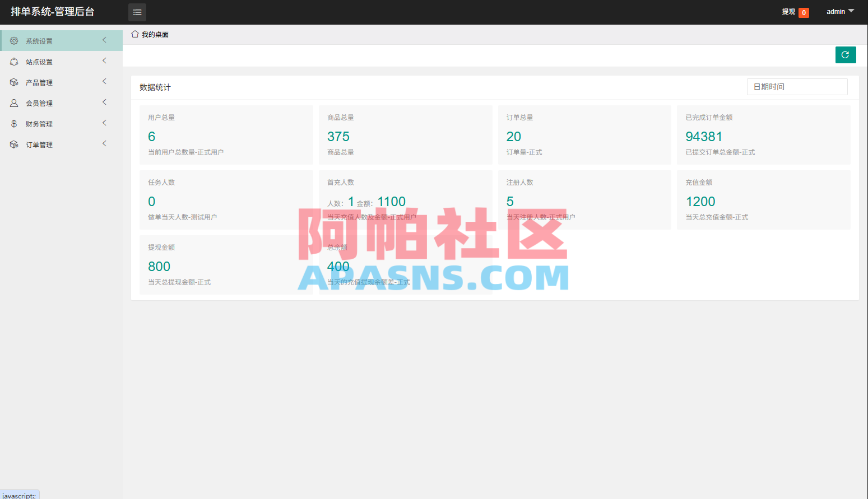Click the 充值金额 value 1200
Screen dimensions: 868x499
[700, 202]
